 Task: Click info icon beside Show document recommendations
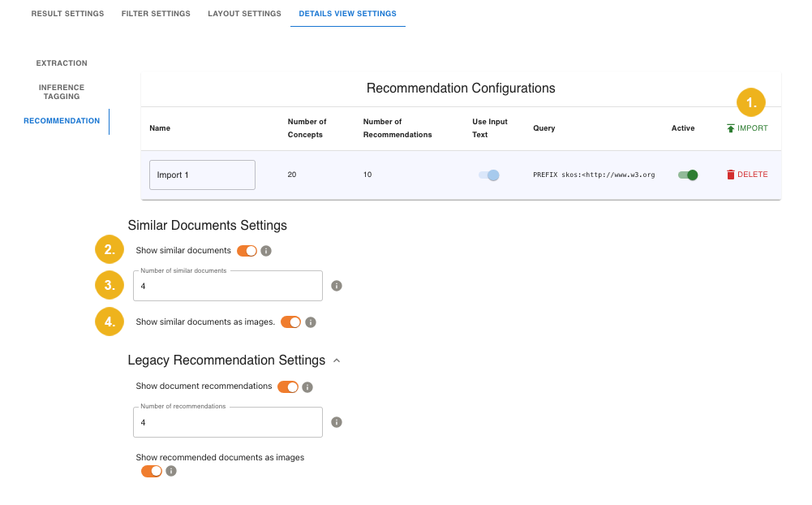[307, 387]
